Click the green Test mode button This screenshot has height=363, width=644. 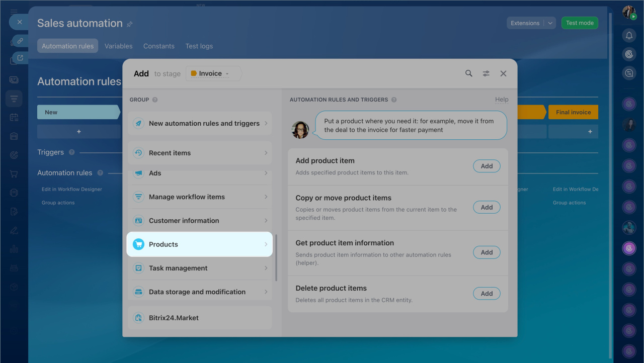(580, 23)
